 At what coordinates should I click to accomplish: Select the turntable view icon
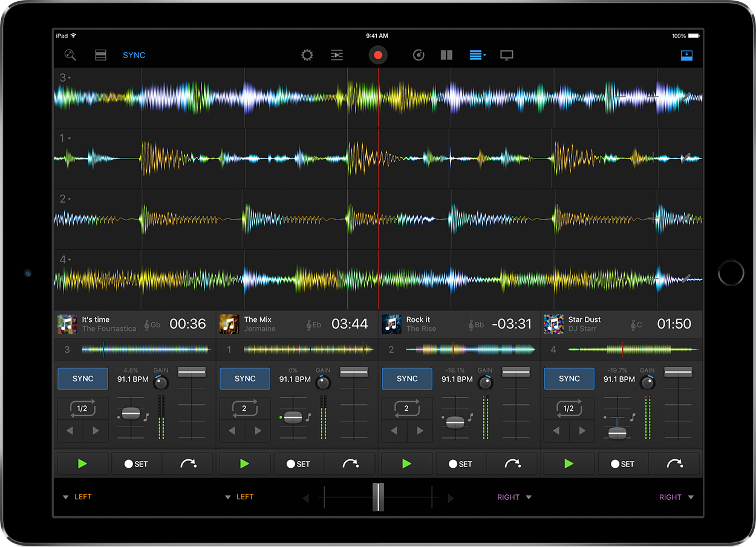pos(419,55)
